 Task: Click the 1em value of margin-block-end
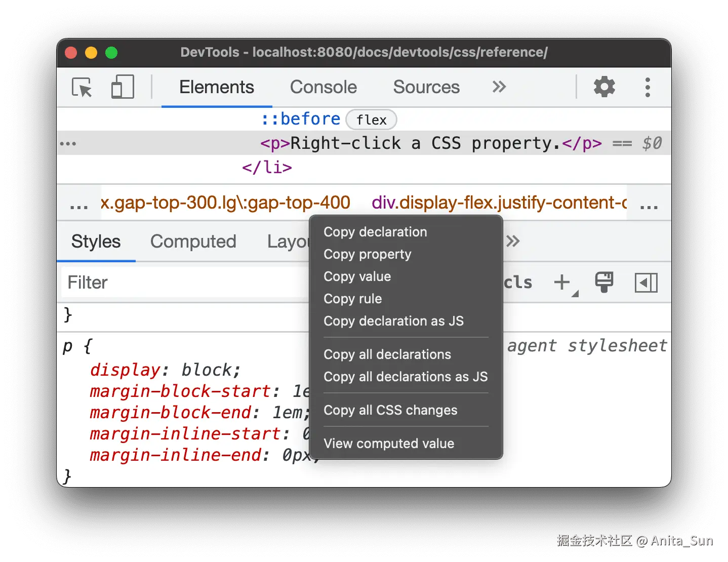pos(287,412)
